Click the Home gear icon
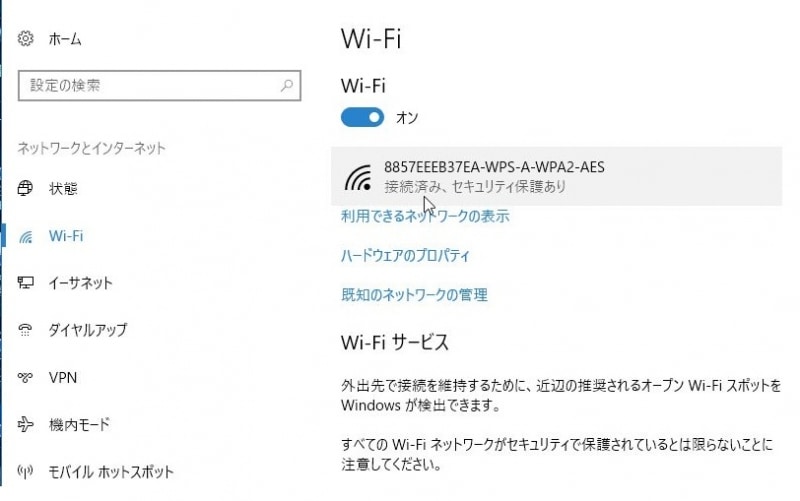This screenshot has height=501, width=800. pos(26,39)
